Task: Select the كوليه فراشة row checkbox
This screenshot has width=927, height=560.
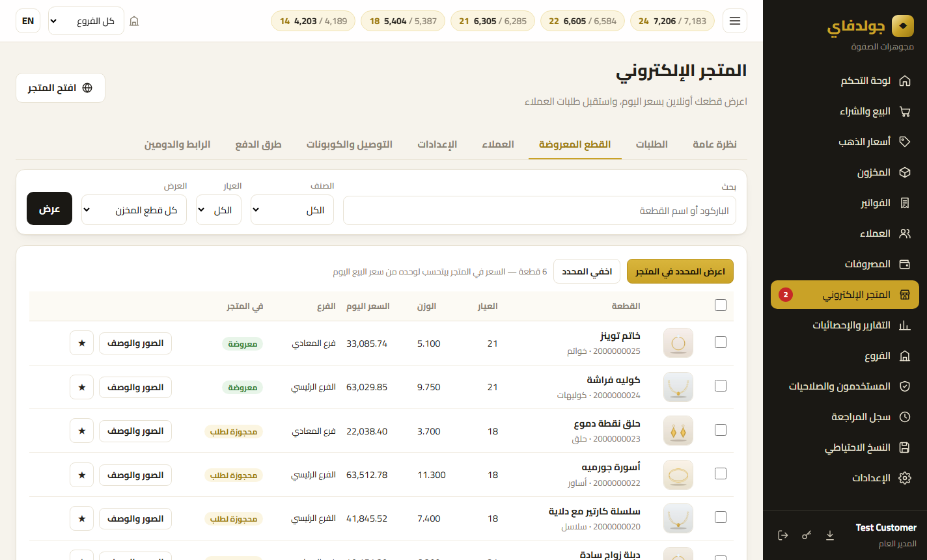Action: 721,386
